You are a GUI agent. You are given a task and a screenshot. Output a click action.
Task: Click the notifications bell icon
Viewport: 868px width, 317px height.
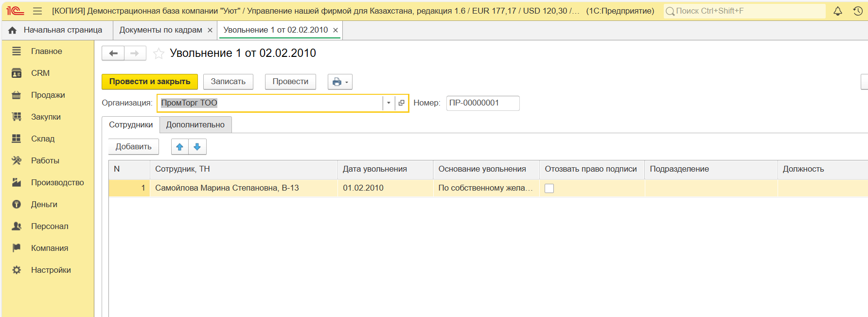[x=837, y=11]
